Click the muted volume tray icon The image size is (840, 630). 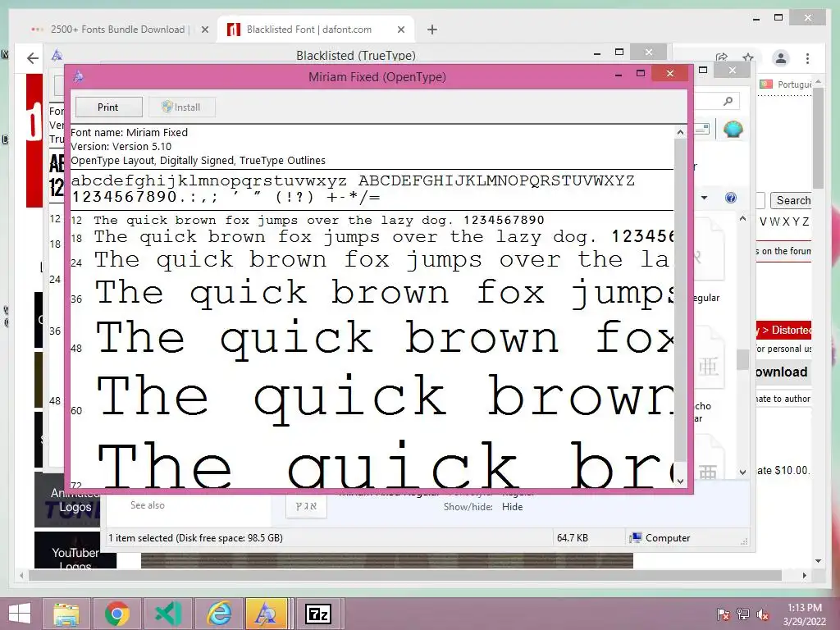[x=763, y=614]
